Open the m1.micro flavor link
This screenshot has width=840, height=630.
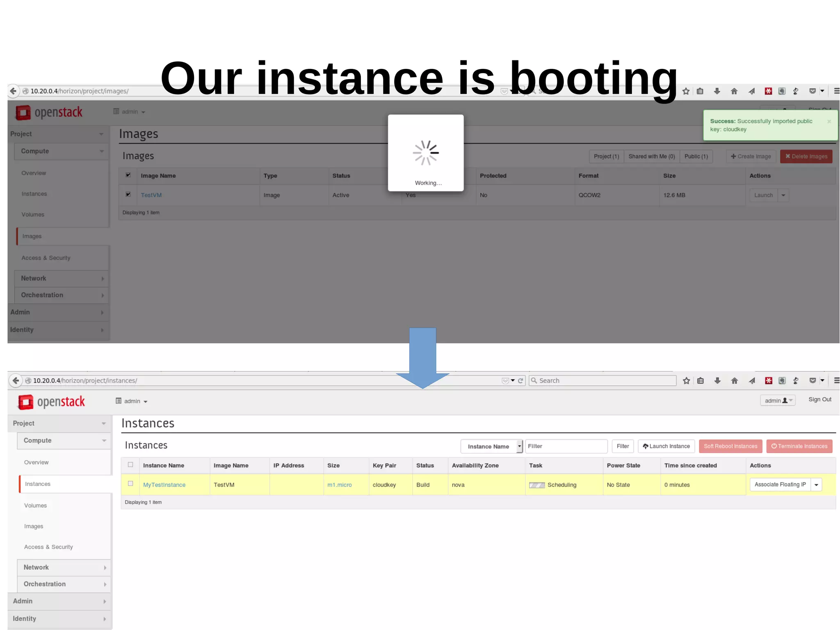(340, 485)
